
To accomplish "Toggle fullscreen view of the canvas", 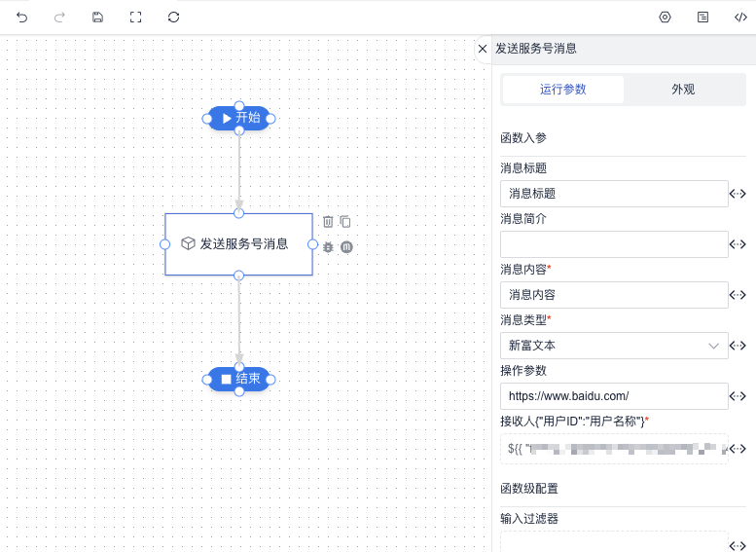I will pyautogui.click(x=135, y=18).
